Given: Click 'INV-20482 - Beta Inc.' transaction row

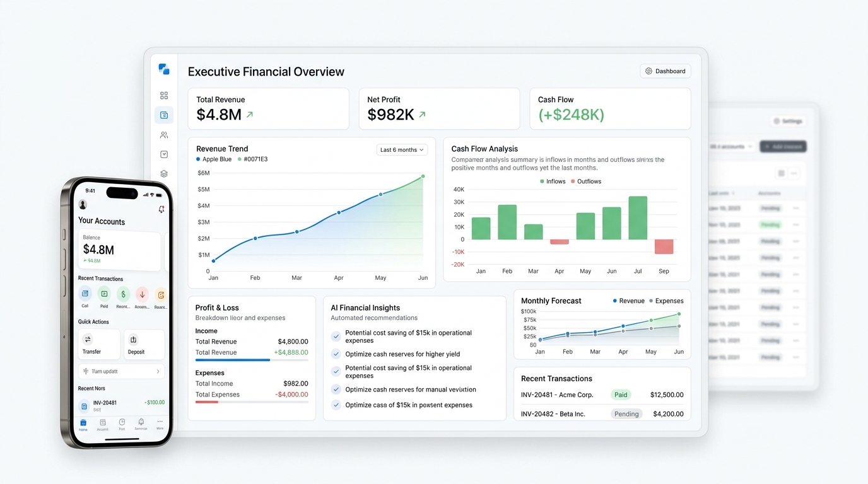Looking at the screenshot, I should (602, 414).
